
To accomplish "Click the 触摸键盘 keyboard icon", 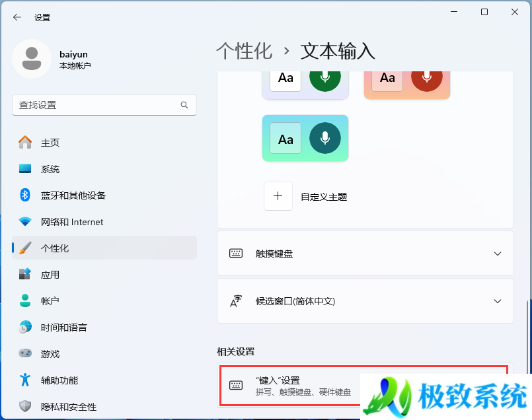I will 236,253.
